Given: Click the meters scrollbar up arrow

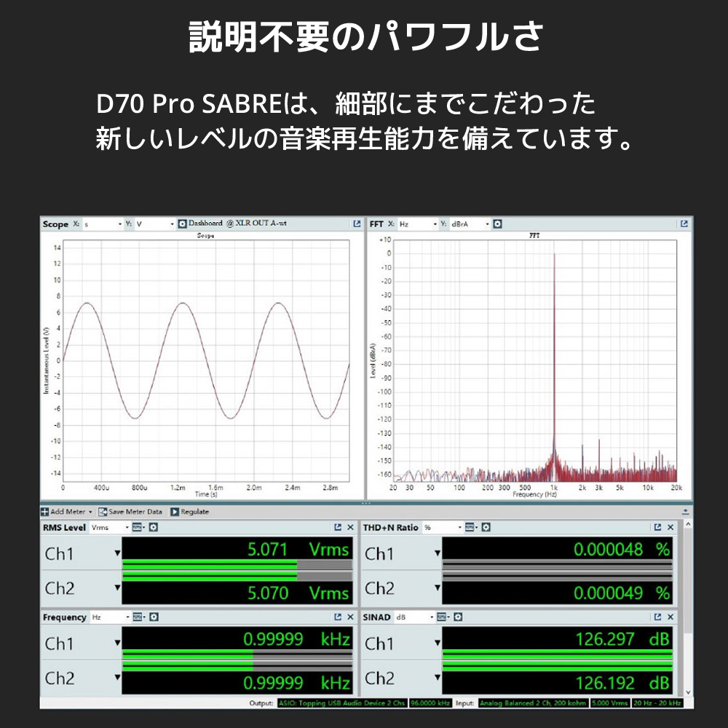Looking at the screenshot, I should [688, 524].
